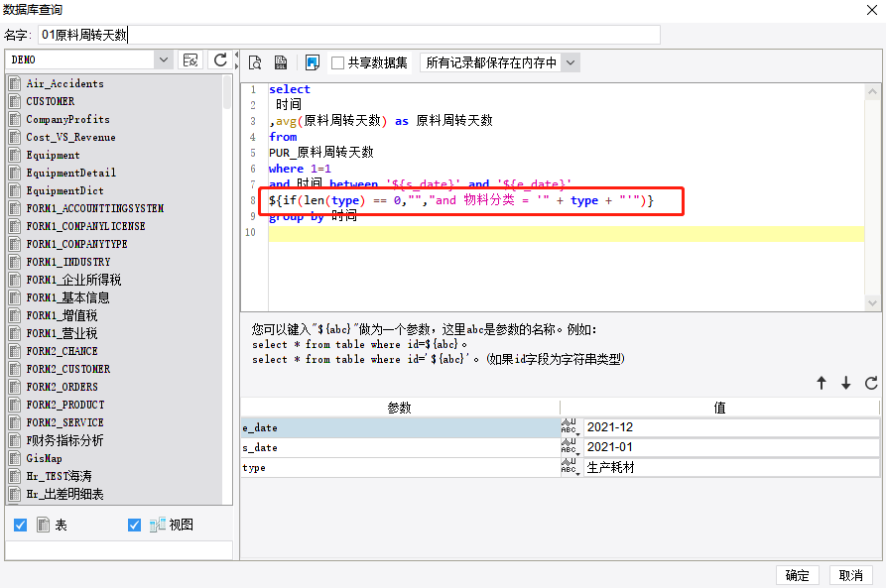Click the 名字 input field

349,35
